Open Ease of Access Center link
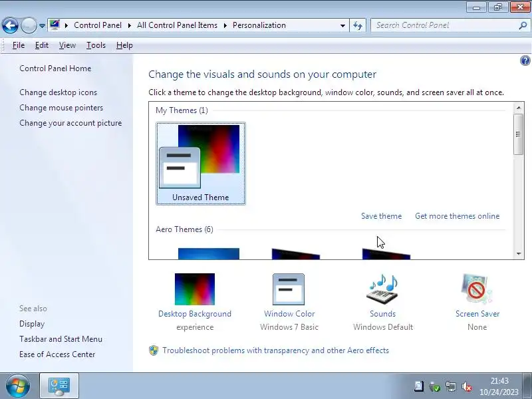Screen dimensions: 532x399 click(x=57, y=354)
